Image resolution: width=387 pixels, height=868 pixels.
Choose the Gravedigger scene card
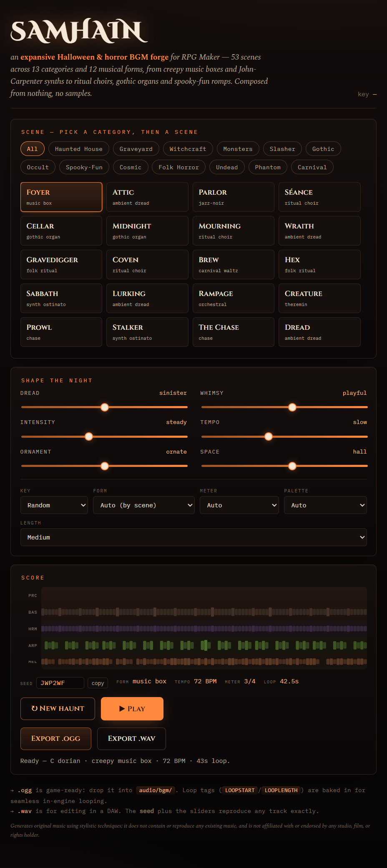[61, 264]
